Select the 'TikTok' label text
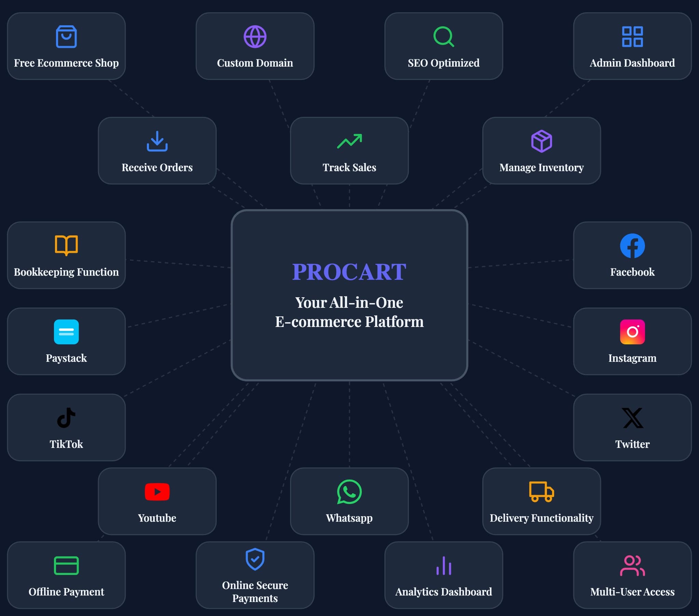The height and width of the screenshot is (616, 699). pos(66,444)
